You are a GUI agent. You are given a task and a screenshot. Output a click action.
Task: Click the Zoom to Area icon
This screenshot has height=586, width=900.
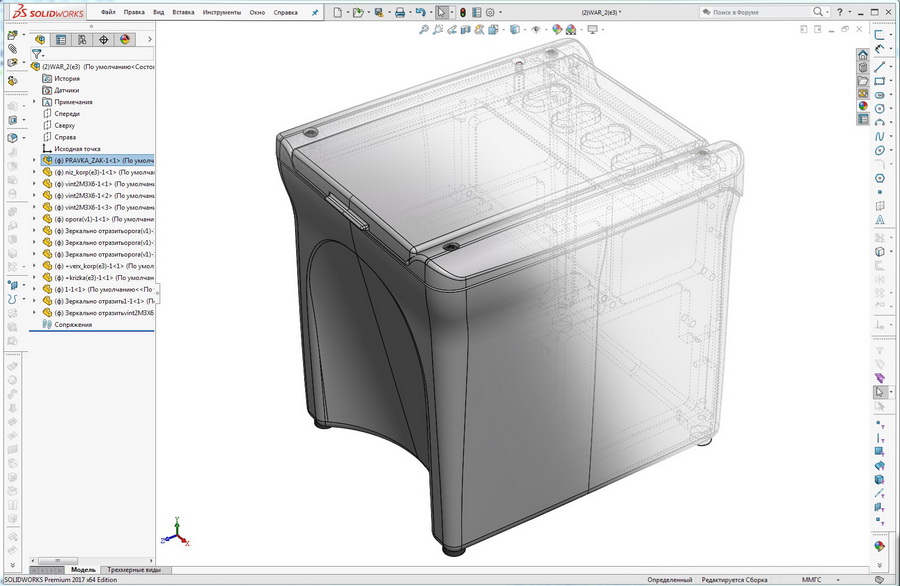(x=437, y=29)
